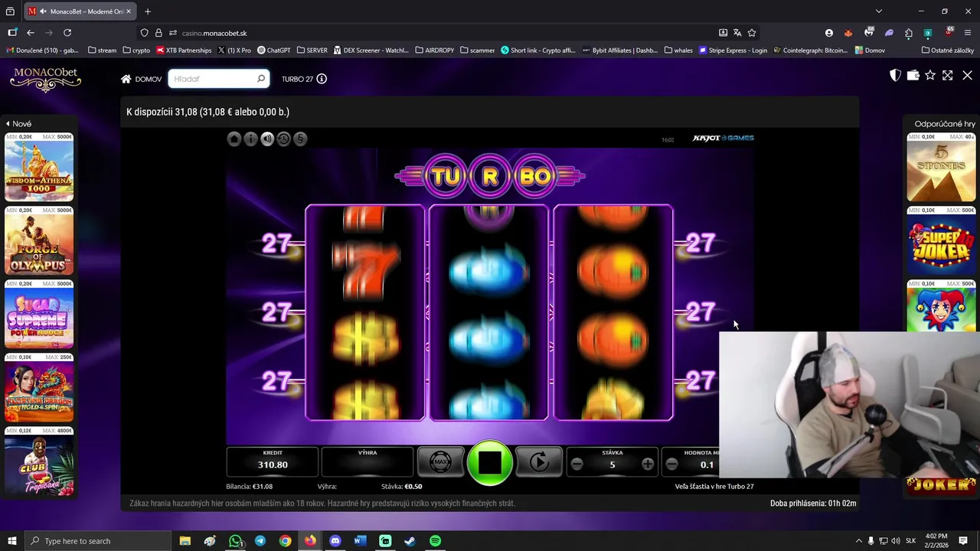Open the browser hamburger menu
This screenshot has width=980, height=551.
(969, 33)
